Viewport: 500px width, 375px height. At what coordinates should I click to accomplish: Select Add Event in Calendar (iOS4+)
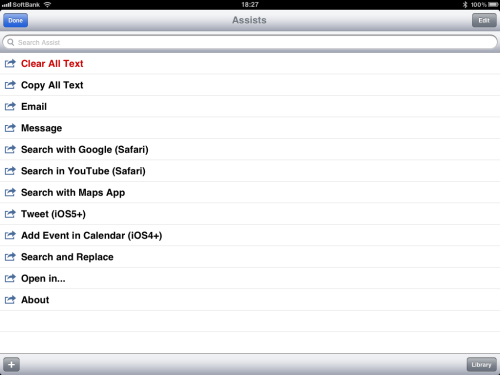[x=250, y=235]
